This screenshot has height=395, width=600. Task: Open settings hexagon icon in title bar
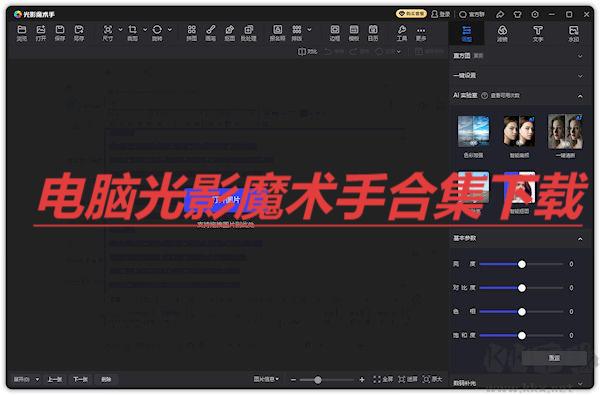(535, 14)
